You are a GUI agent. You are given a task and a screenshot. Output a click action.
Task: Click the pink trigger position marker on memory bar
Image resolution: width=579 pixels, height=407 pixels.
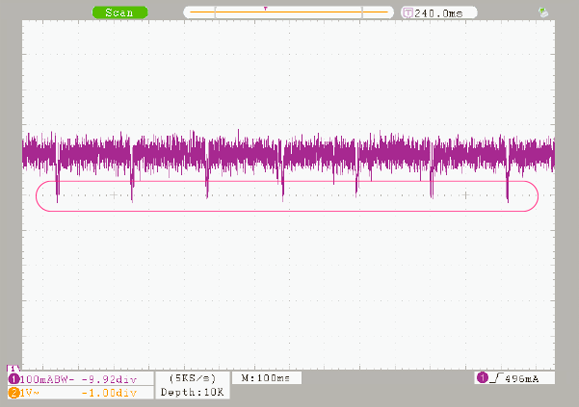click(265, 8)
